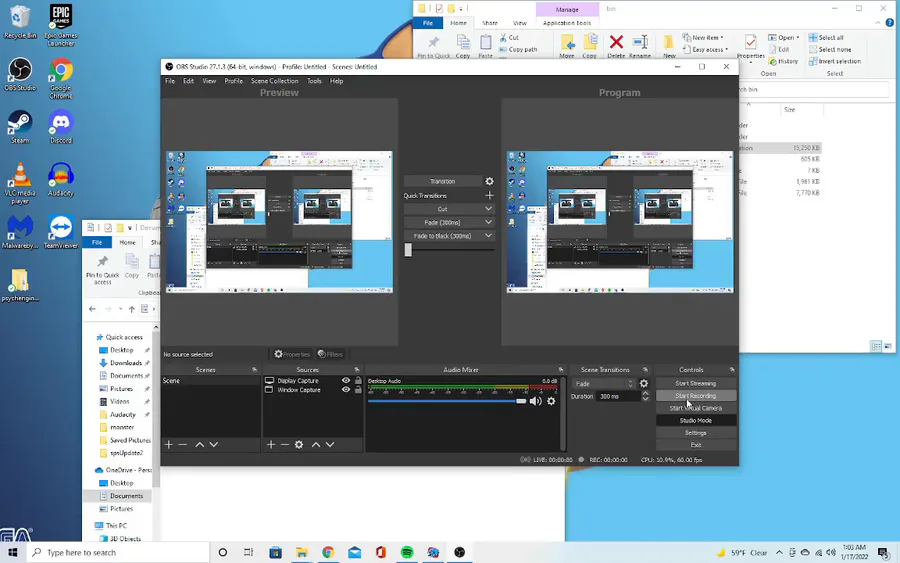Click Start Recording button

click(x=696, y=395)
